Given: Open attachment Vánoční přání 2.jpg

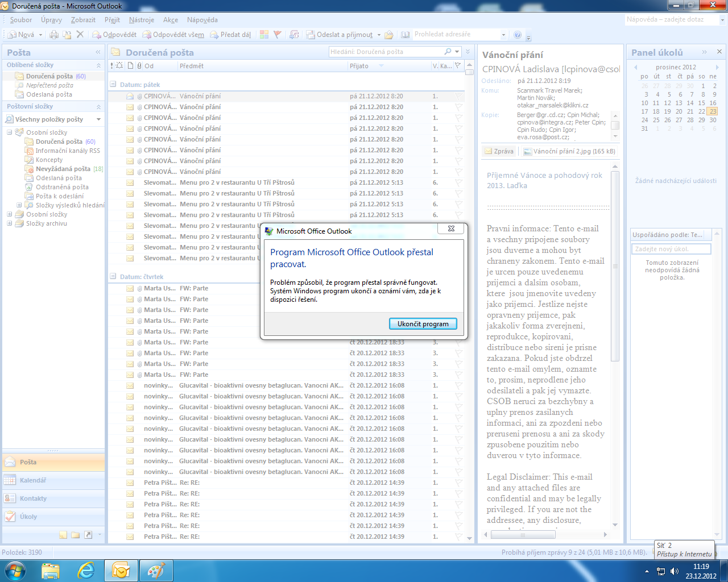Looking at the screenshot, I should [569, 151].
